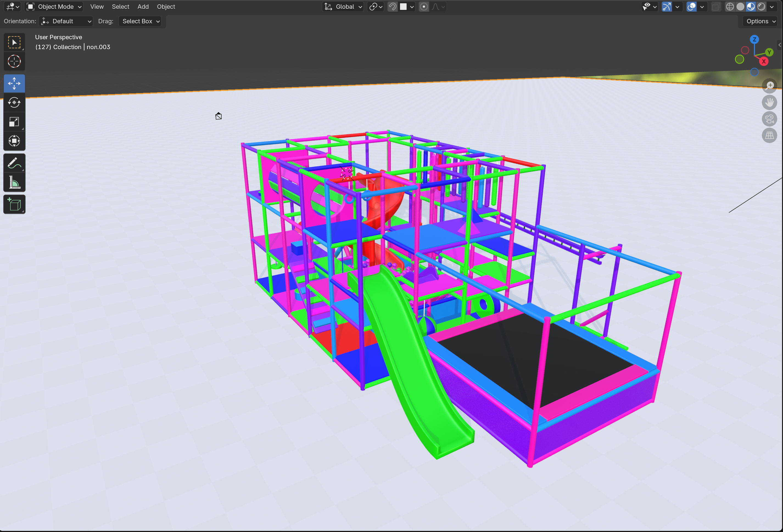This screenshot has width=783, height=532.
Task: Click the Transform tool icon
Action: click(14, 141)
